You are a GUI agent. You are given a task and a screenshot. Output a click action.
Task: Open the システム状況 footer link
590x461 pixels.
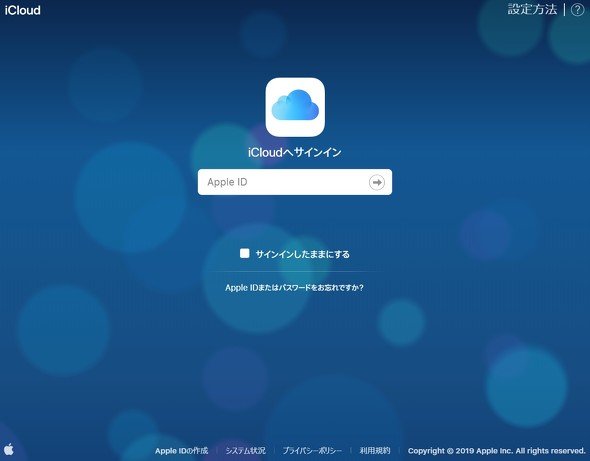(245, 450)
